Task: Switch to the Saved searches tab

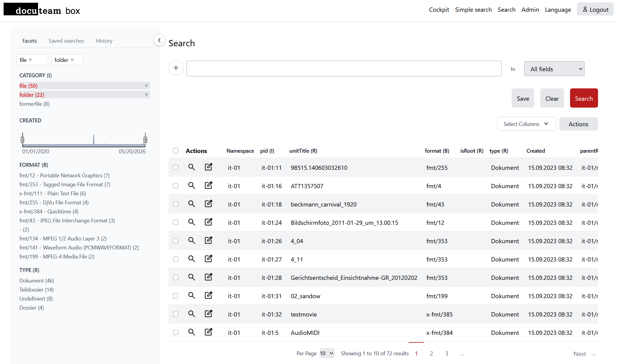Action: (66, 41)
